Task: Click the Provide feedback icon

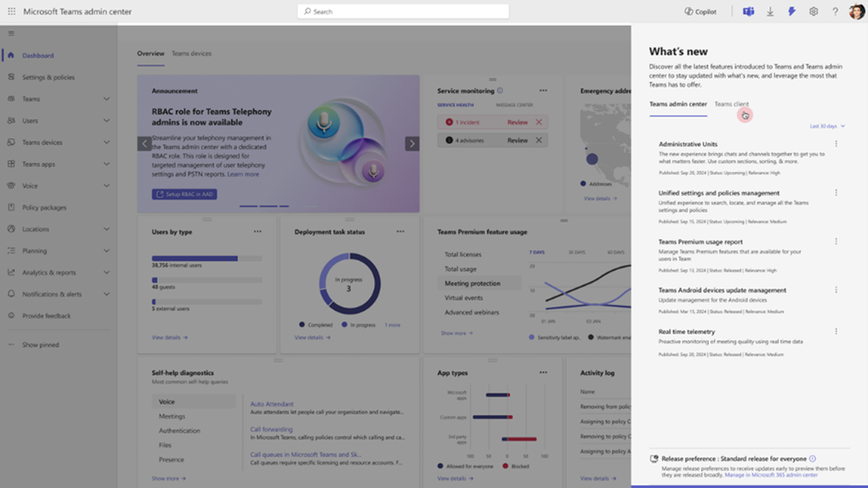Action: click(11, 315)
